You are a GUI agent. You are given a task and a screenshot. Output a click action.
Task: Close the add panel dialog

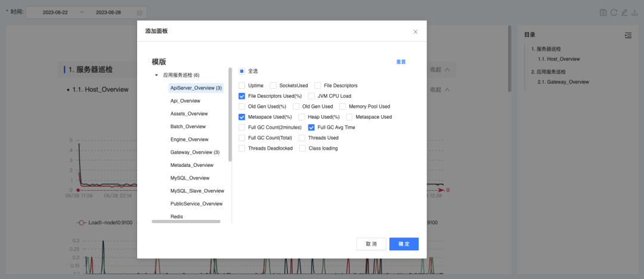pyautogui.click(x=415, y=32)
